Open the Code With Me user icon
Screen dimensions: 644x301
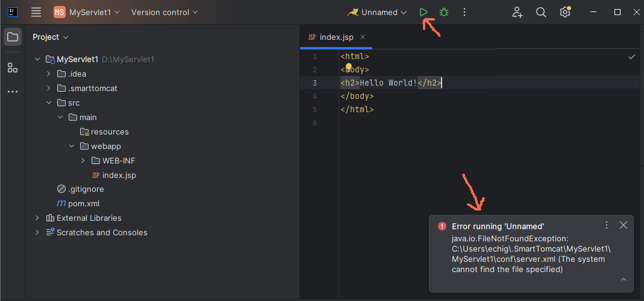point(517,12)
